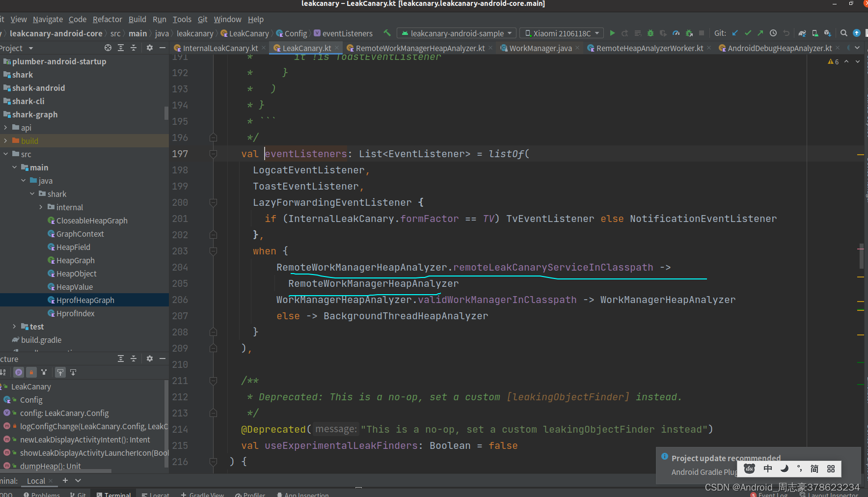Click the IME Chinese mode indicator

(x=768, y=469)
